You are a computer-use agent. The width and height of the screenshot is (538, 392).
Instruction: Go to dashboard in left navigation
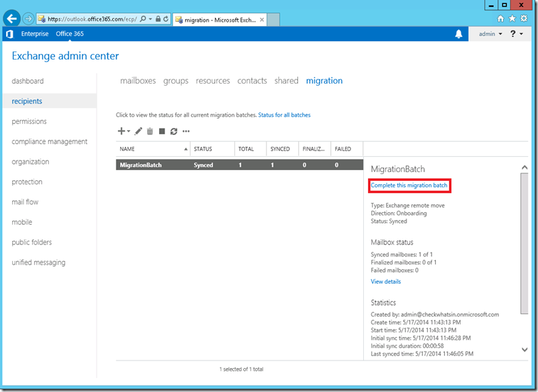coord(28,81)
